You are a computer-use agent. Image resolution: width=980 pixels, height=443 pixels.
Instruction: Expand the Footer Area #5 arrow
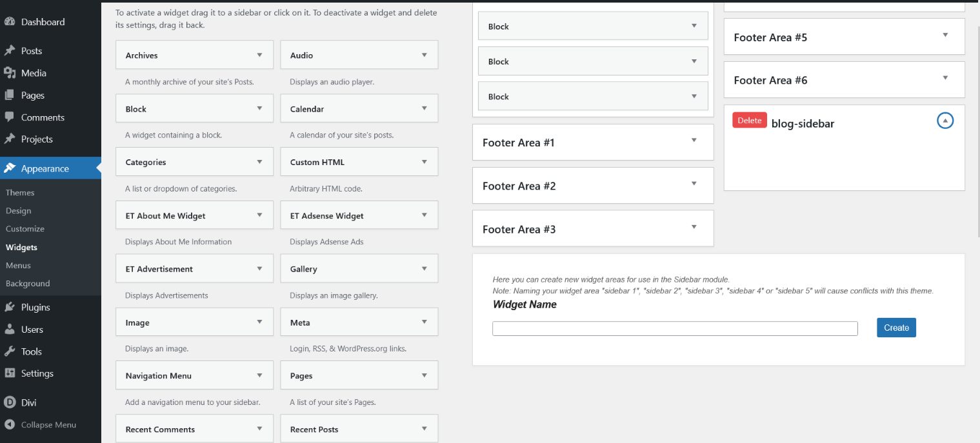[x=945, y=35]
